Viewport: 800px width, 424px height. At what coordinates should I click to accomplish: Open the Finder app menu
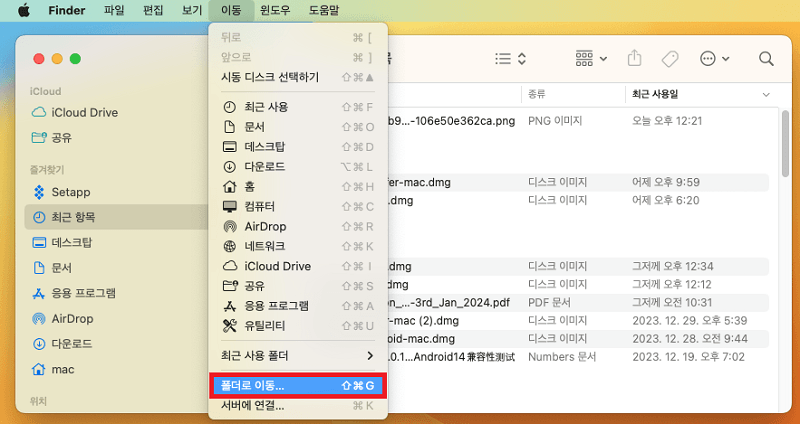67,10
